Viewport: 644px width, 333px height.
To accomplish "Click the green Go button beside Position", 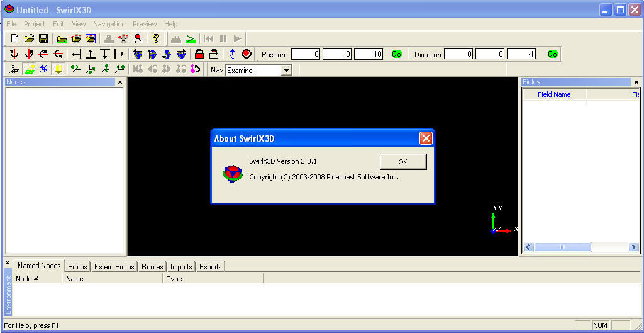I will (x=396, y=54).
